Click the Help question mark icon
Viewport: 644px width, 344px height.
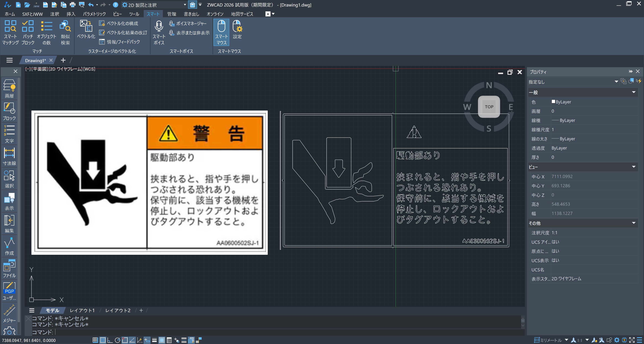coord(115,5)
